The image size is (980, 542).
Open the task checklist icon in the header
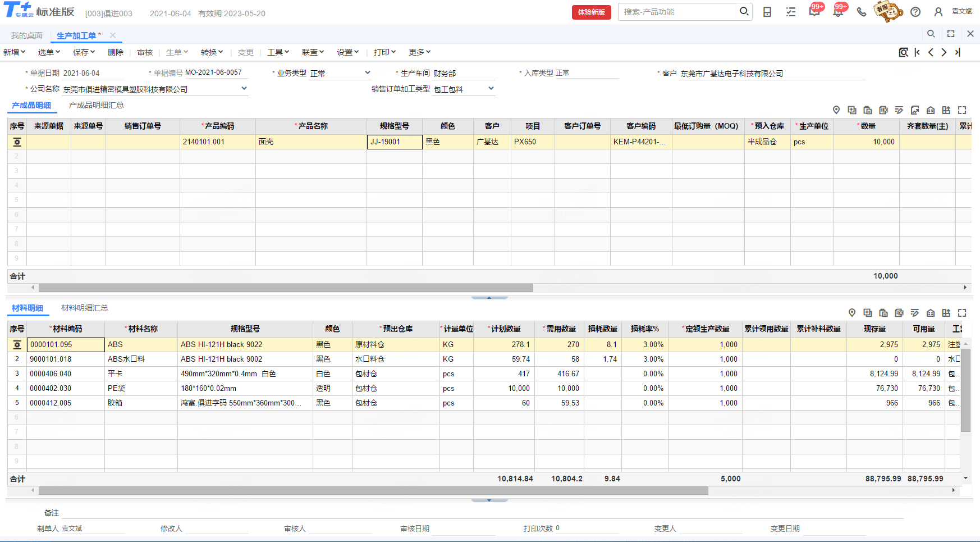tap(791, 12)
